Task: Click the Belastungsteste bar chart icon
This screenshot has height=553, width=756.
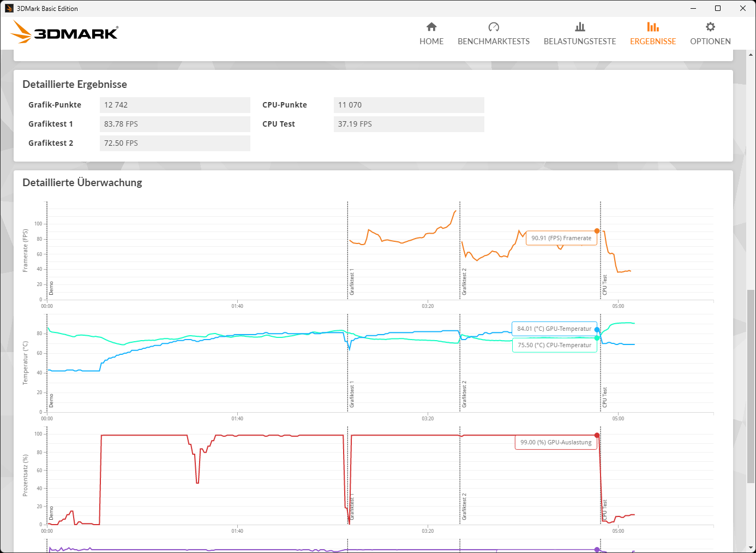Action: [580, 27]
